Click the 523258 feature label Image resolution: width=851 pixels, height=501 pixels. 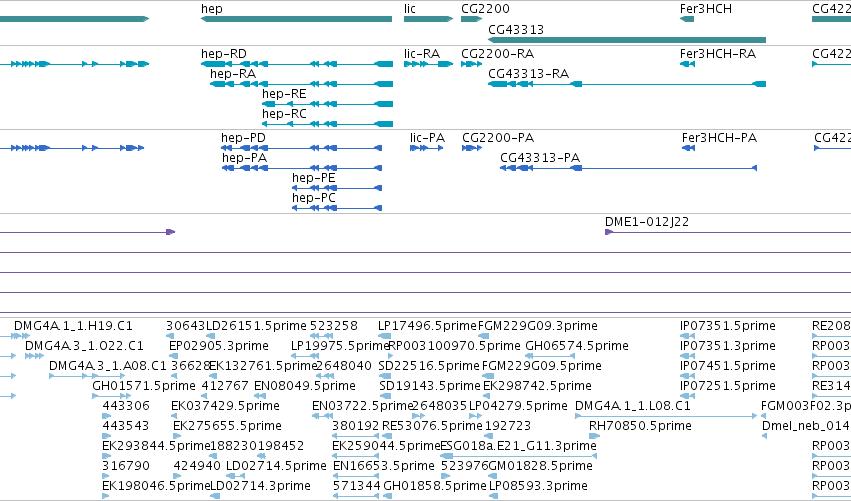(x=334, y=326)
